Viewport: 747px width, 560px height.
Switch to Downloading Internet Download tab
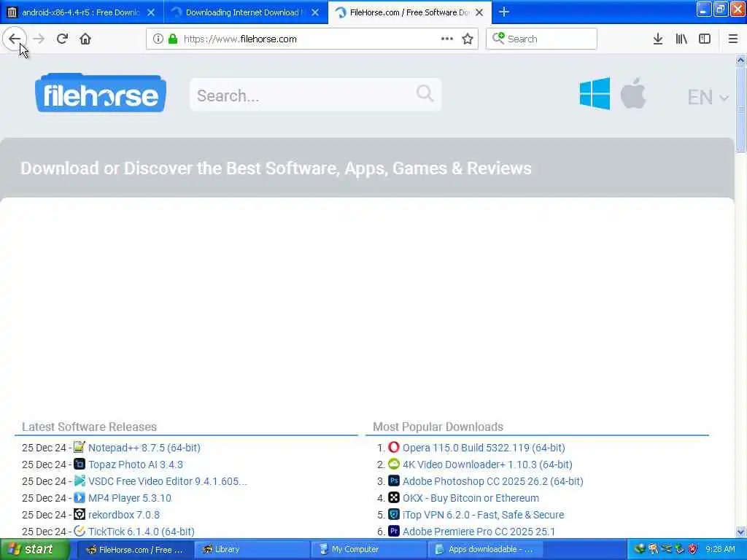(243, 12)
